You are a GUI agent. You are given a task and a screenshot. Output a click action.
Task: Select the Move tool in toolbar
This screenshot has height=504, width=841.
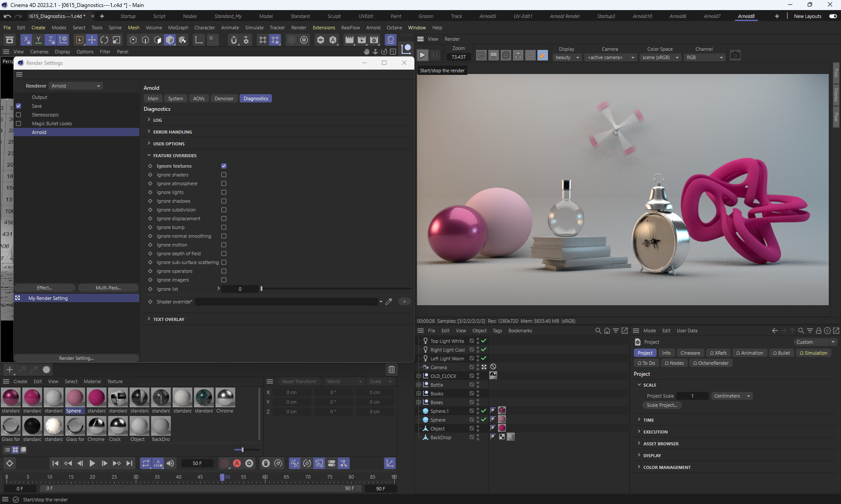click(x=92, y=40)
